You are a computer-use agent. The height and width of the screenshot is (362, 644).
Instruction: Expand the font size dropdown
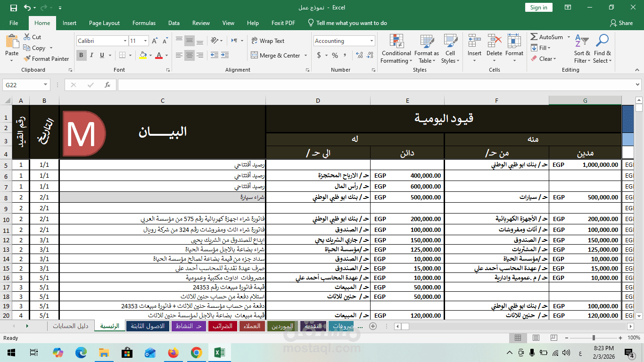(x=146, y=41)
